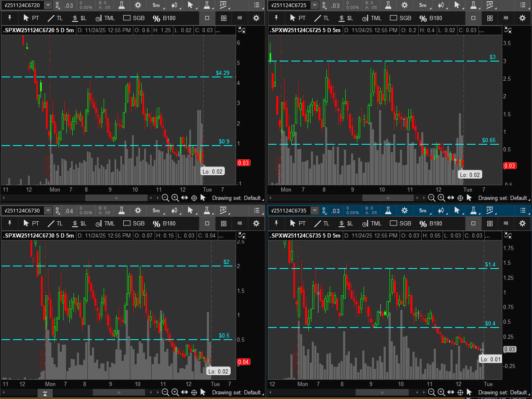Pick the B180 Fibonacci tool in the C6735 chart
This screenshot has width=532, height=399.
(431, 223)
